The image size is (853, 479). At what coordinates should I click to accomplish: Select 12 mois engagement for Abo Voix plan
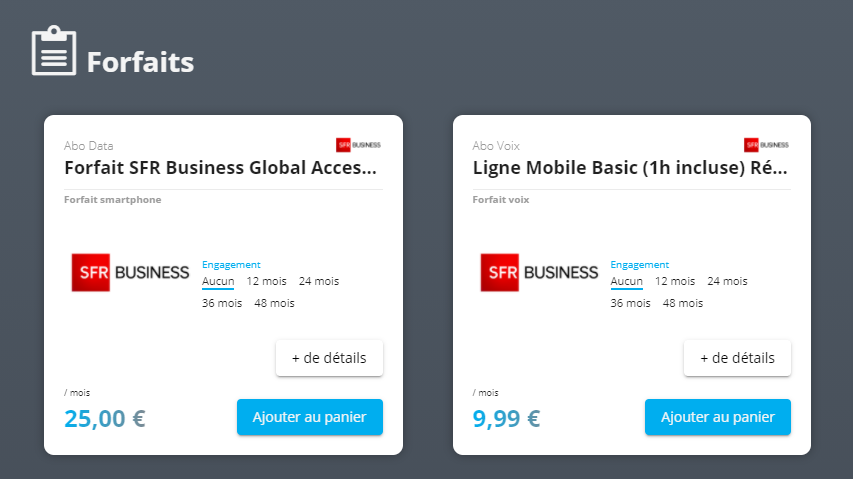pyautogui.click(x=675, y=281)
